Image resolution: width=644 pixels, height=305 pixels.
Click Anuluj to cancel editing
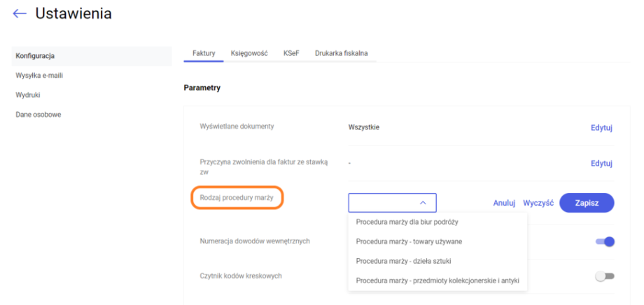click(x=504, y=203)
